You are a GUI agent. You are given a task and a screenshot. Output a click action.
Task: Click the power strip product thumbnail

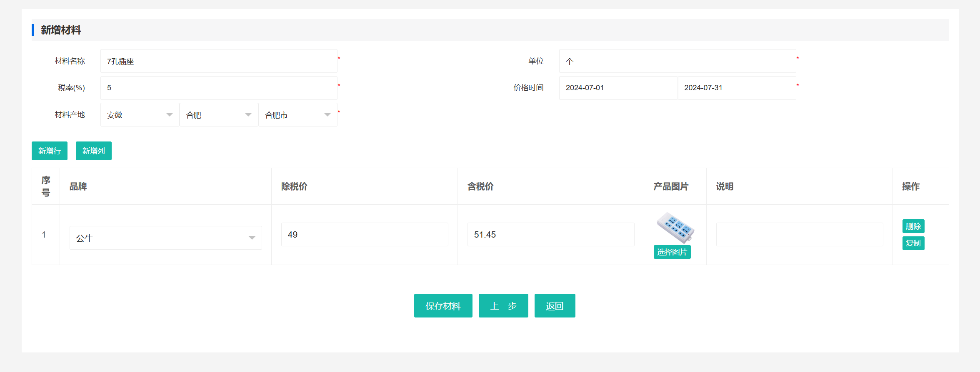click(675, 228)
